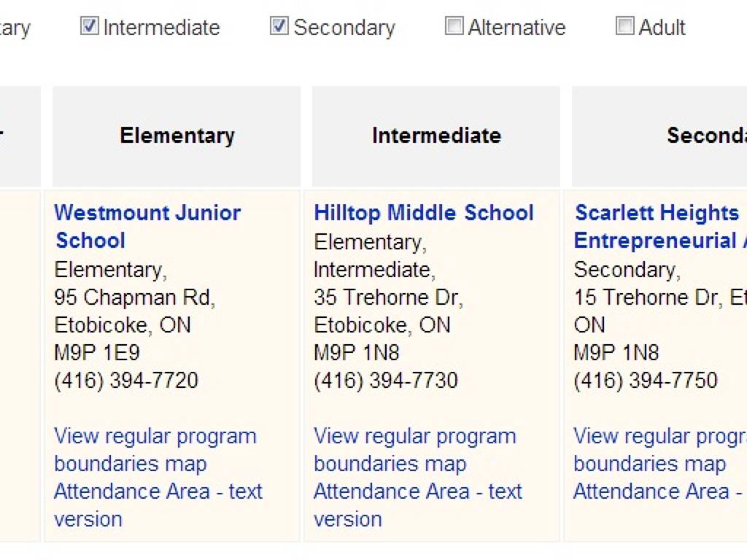Click Scarlett Heights' phone number (416) 394-7750
This screenshot has width=747, height=560.
pos(646,381)
